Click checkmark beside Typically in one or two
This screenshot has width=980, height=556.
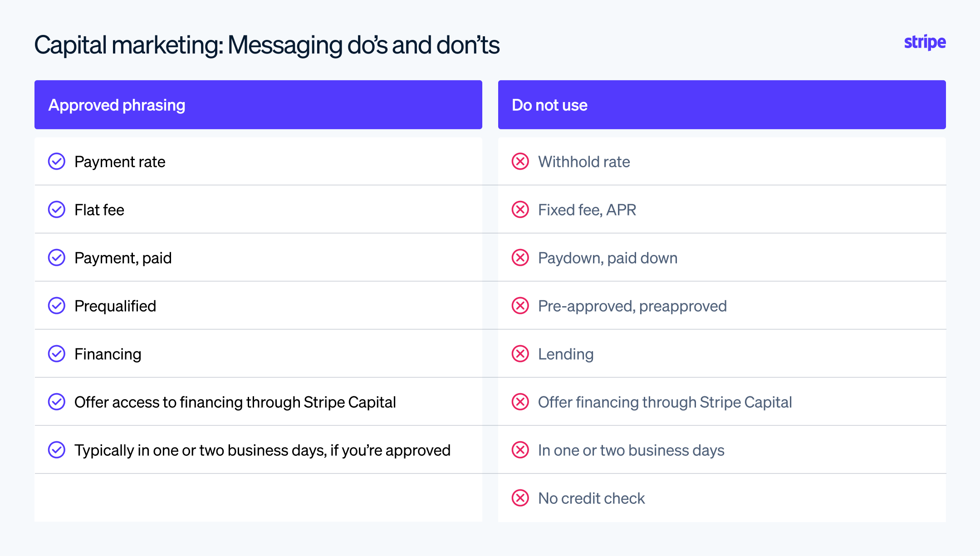57,450
